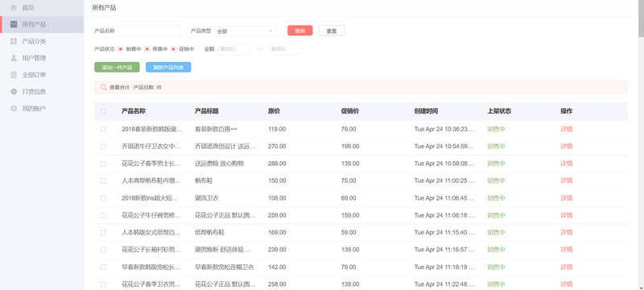Click the grid icon beside 产品分类
This screenshot has height=290, width=644.
click(x=14, y=41)
